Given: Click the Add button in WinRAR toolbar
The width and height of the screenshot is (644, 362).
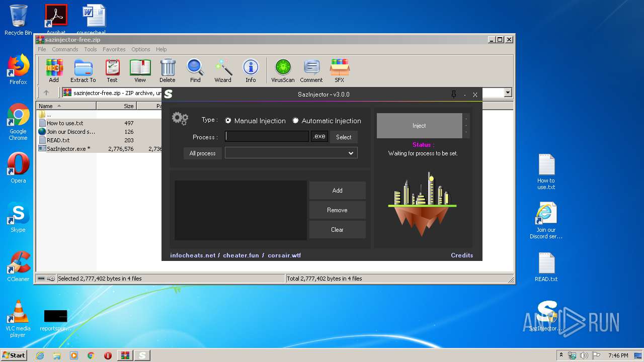Looking at the screenshot, I should pos(54,70).
